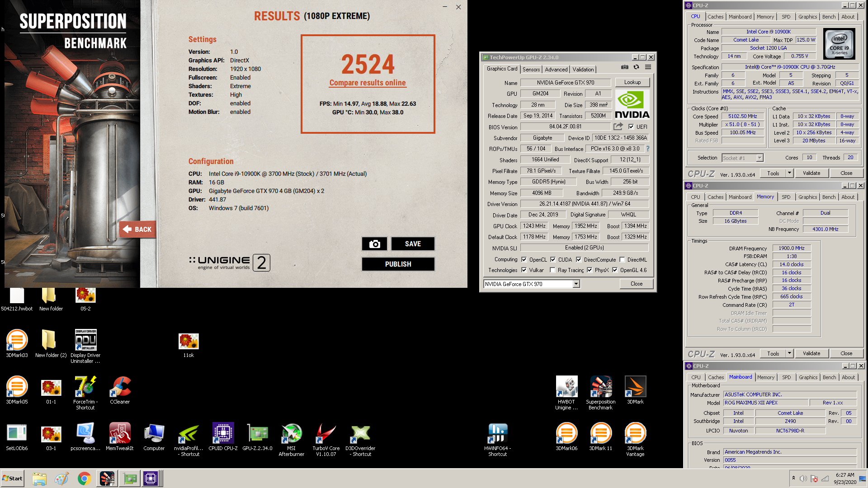Toggle the UEFI checkbox in GPU-Z
Image resolution: width=868 pixels, height=488 pixels.
[x=631, y=127]
